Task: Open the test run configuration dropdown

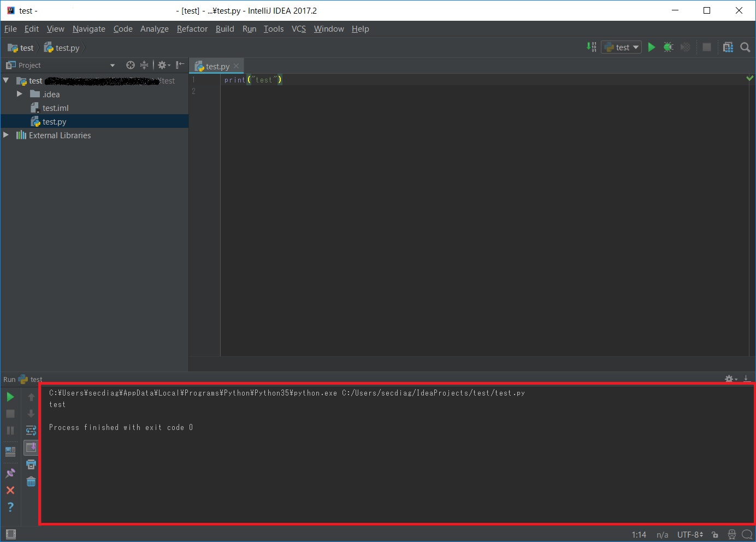Action: pyautogui.click(x=622, y=48)
